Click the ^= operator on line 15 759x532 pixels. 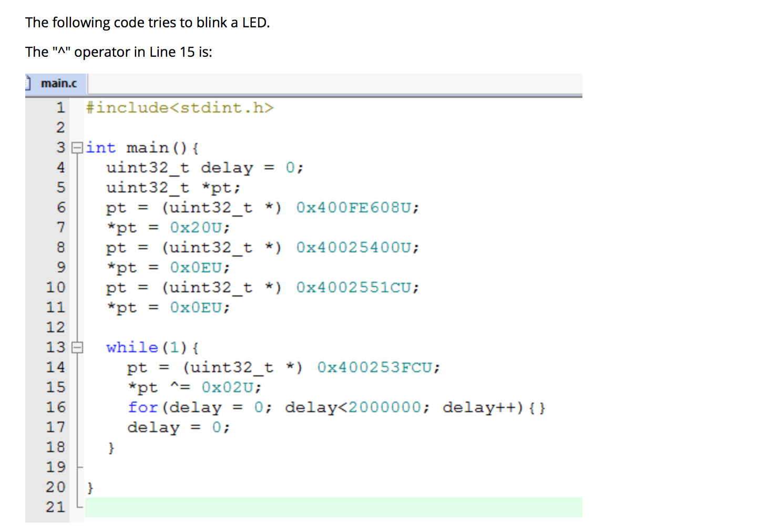(179, 387)
